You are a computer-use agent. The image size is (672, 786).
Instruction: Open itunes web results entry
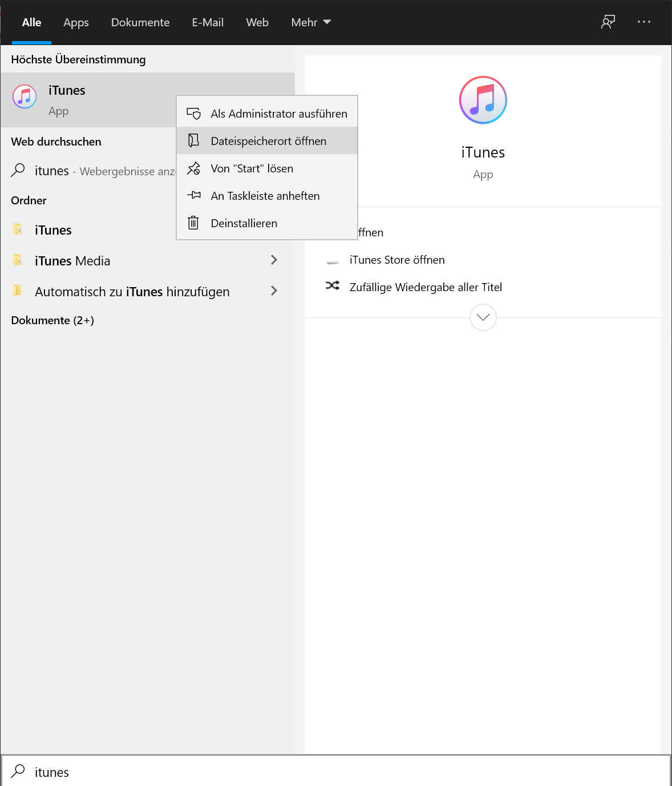click(88, 171)
